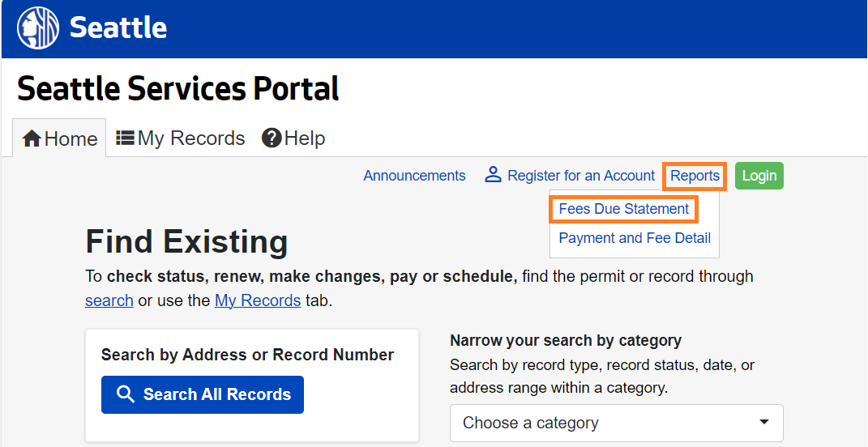Click the house icon on Home tab
Image resolution: width=868 pixels, height=447 pixels.
pos(32,139)
